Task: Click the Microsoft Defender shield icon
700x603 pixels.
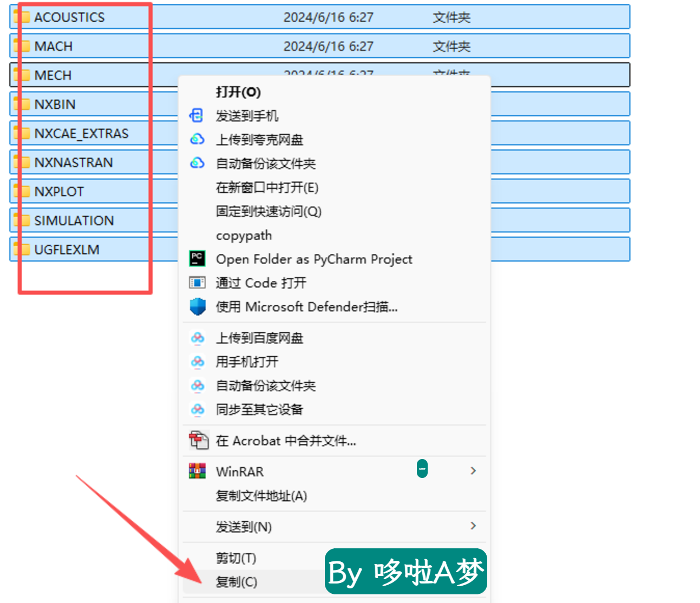Action: (198, 306)
